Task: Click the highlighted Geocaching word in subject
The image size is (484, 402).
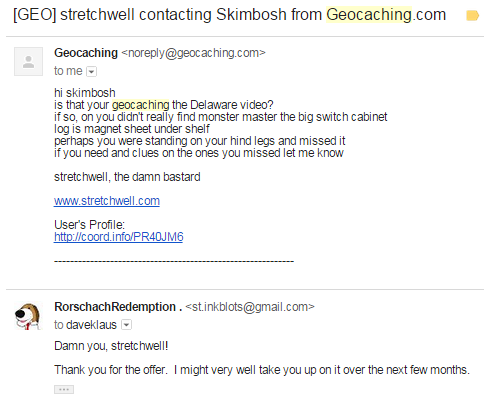Action: (x=369, y=15)
